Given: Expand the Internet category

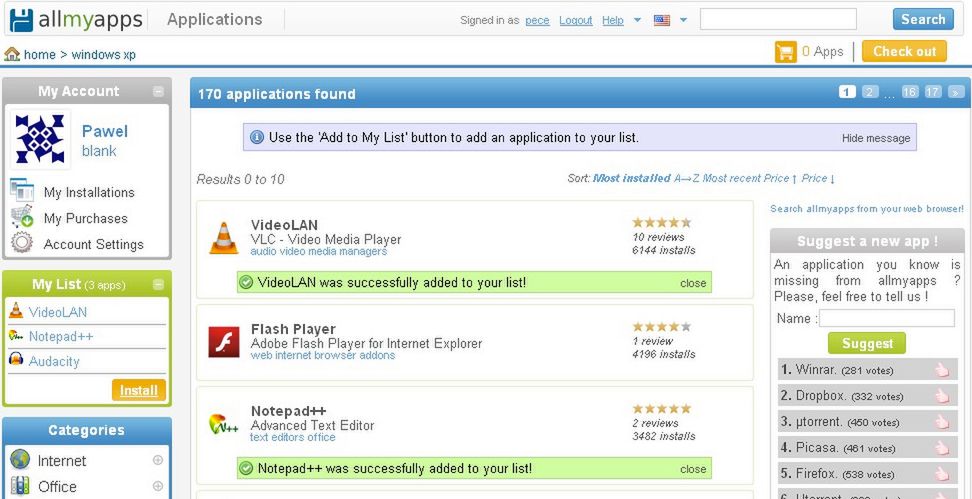Looking at the screenshot, I should [158, 460].
